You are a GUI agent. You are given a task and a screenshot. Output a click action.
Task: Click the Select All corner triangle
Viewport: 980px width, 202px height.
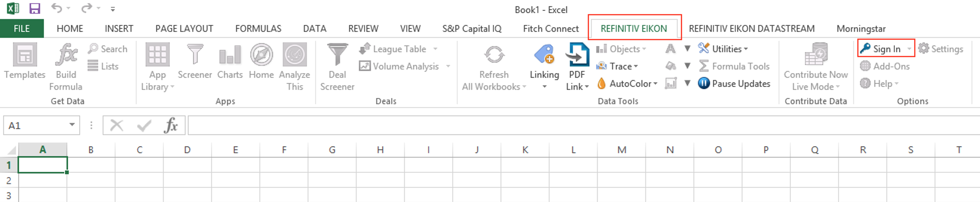click(12, 150)
